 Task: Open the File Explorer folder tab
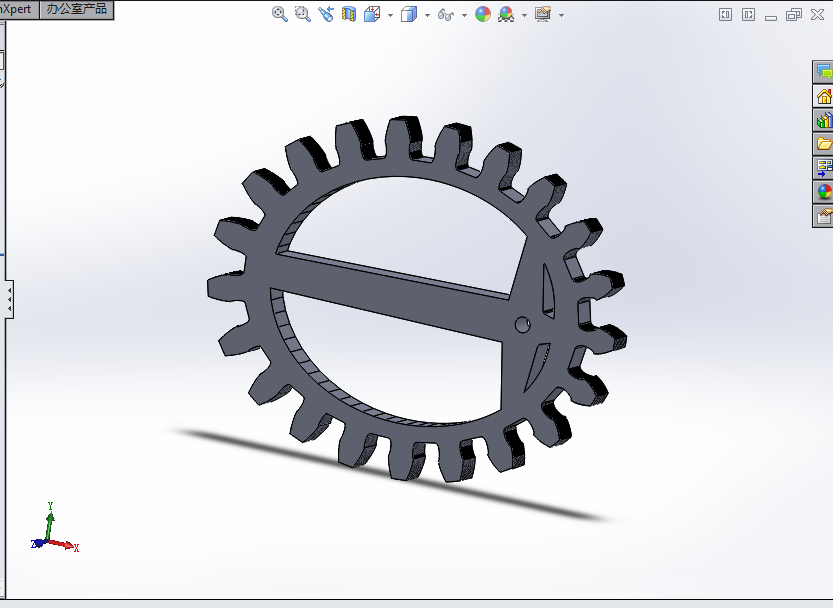tap(823, 144)
